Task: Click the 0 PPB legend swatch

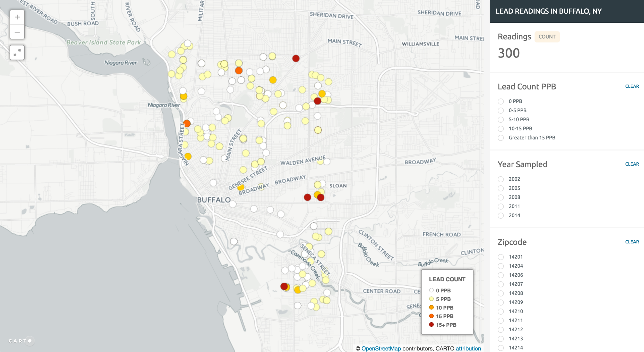Action: (x=431, y=290)
